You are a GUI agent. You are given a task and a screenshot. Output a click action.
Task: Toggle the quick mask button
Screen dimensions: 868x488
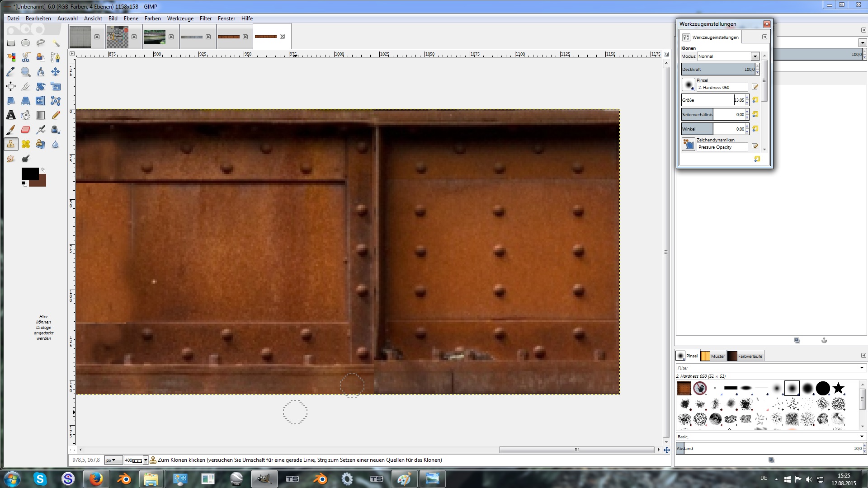(72, 450)
